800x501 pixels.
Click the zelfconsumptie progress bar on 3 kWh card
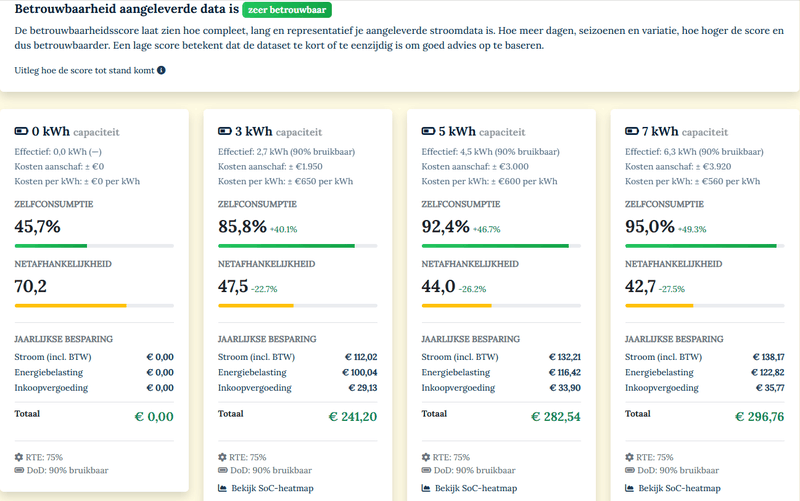[x=299, y=245]
